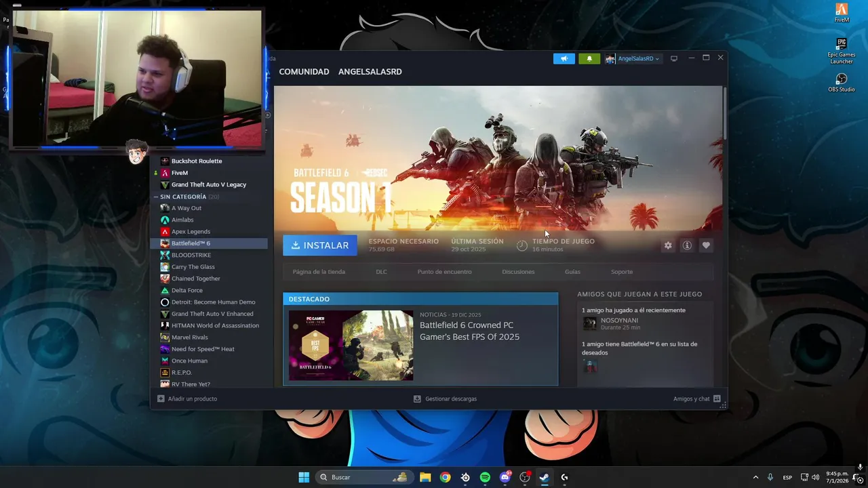The image size is (868, 488).
Task: Click the wishlist friend's avatar
Action: pyautogui.click(x=590, y=366)
